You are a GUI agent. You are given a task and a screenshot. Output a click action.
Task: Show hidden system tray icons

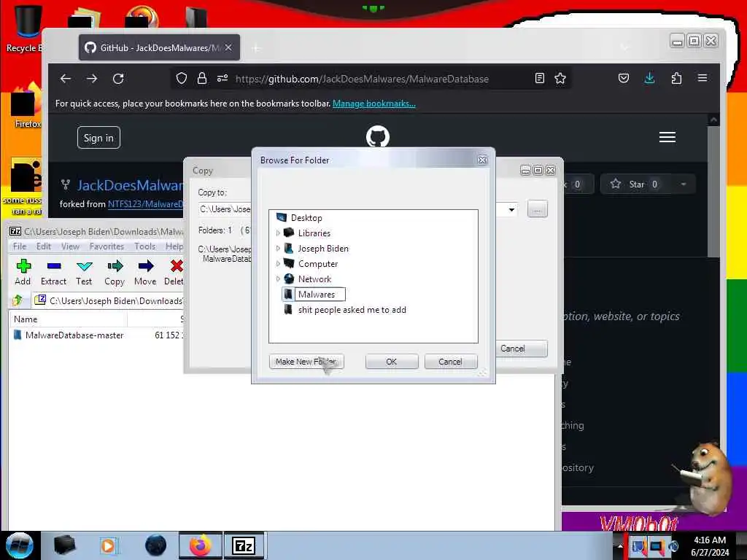click(x=620, y=545)
